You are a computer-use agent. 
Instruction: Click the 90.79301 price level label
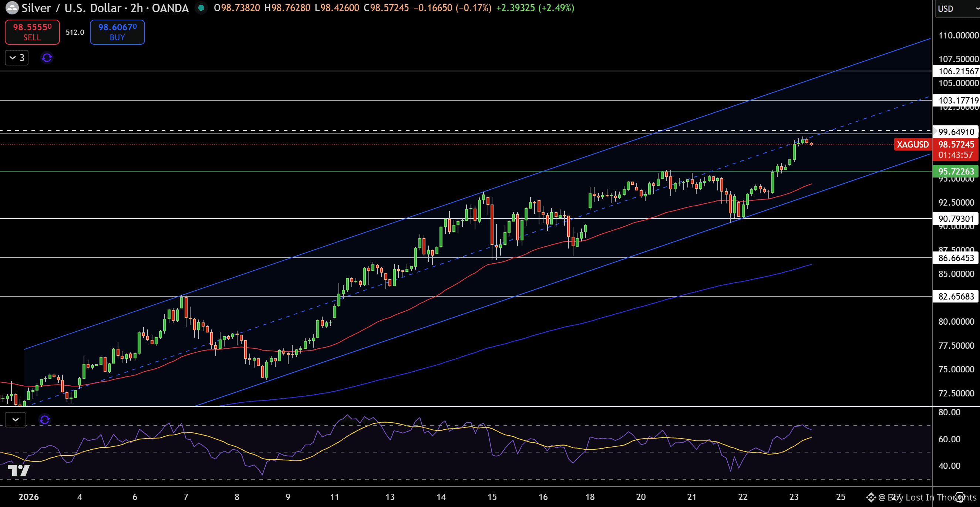pos(956,219)
